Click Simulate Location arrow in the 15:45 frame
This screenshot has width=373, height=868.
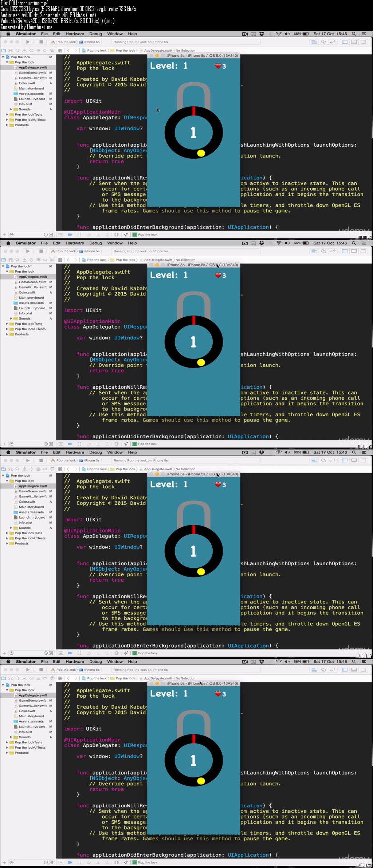pyautogui.click(x=126, y=235)
